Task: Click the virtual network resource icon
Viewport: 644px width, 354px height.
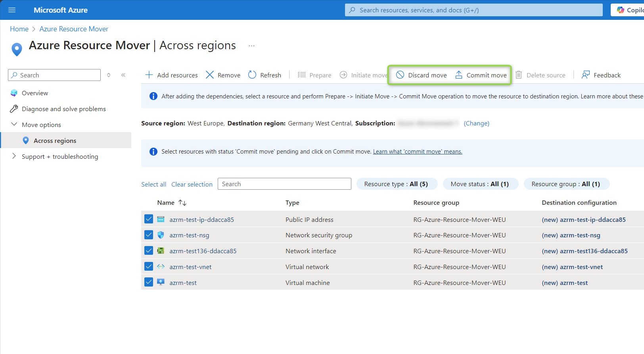Action: [x=161, y=267]
